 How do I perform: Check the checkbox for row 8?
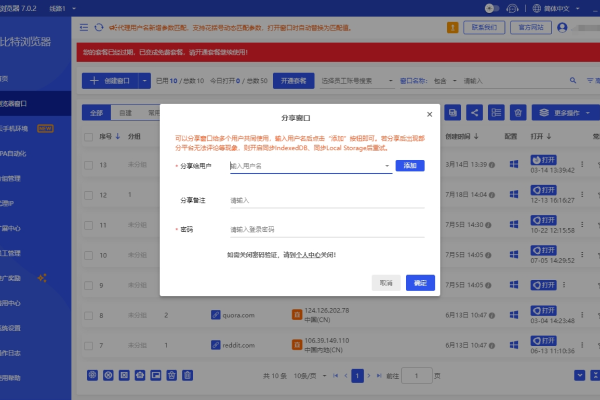tap(88, 316)
